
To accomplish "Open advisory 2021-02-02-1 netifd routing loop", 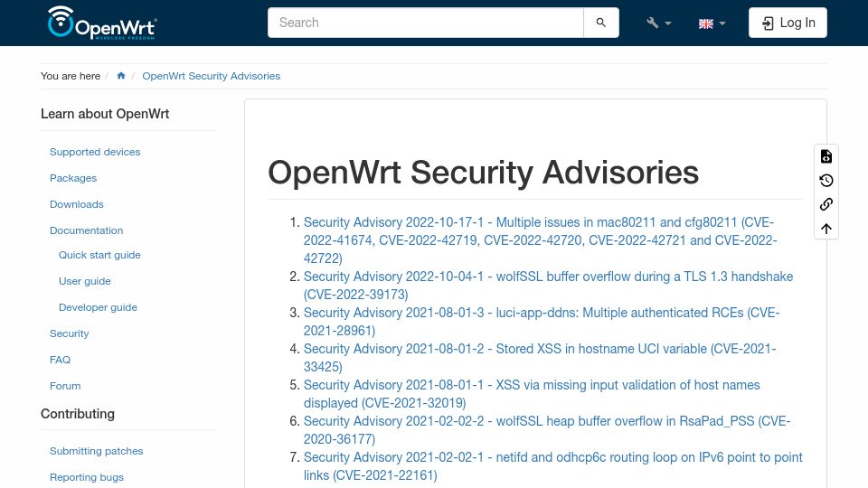I will [553, 466].
